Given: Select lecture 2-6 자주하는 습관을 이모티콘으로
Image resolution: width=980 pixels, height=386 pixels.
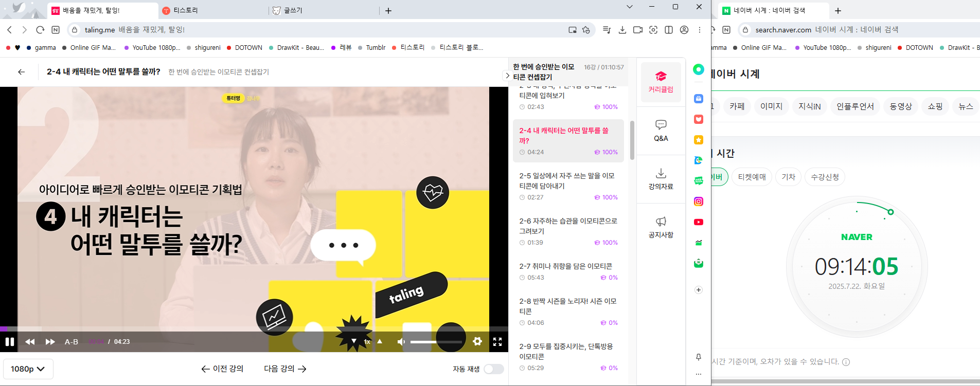Looking at the screenshot, I should [x=568, y=231].
